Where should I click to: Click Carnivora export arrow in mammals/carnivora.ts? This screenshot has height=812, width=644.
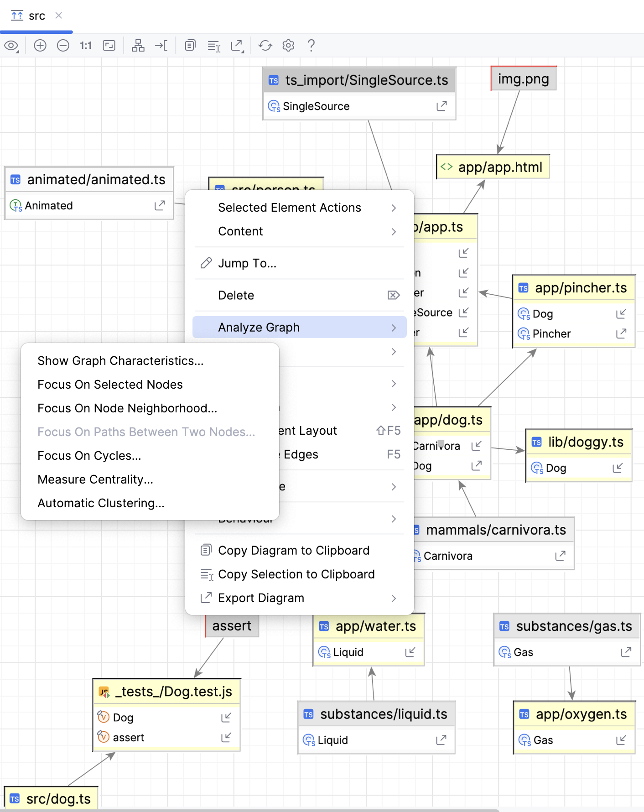(x=560, y=556)
